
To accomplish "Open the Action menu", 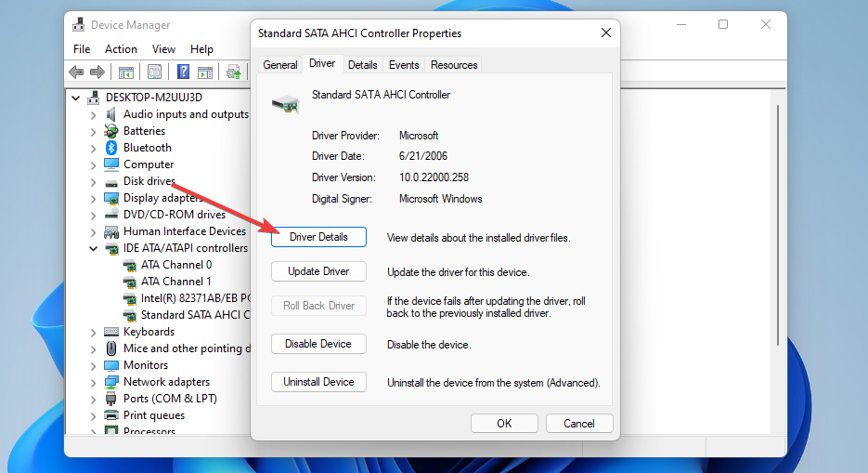I will (x=121, y=49).
